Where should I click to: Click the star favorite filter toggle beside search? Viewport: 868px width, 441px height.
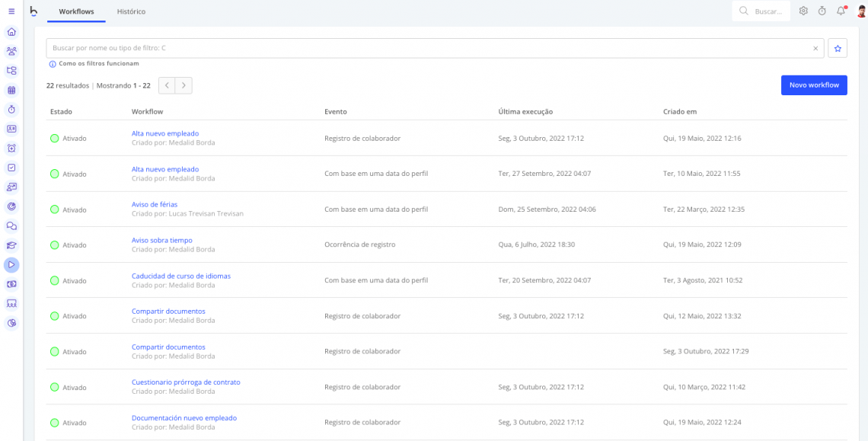click(x=838, y=47)
